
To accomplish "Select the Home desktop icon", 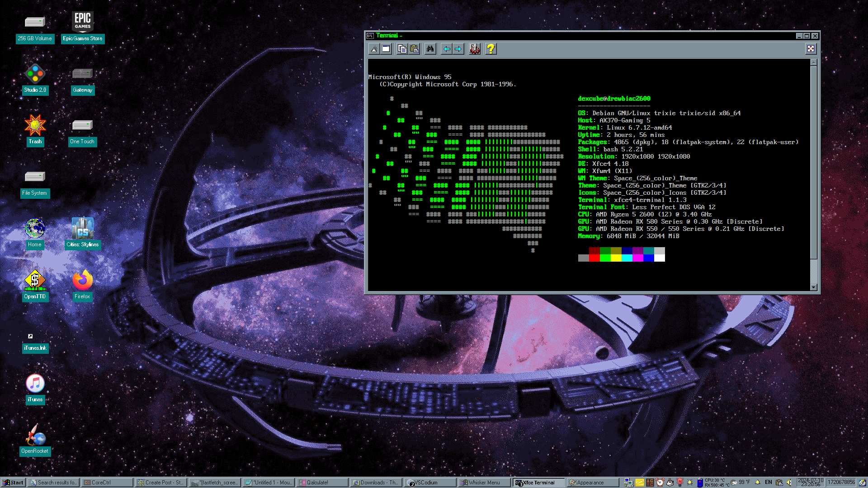I will click(35, 233).
